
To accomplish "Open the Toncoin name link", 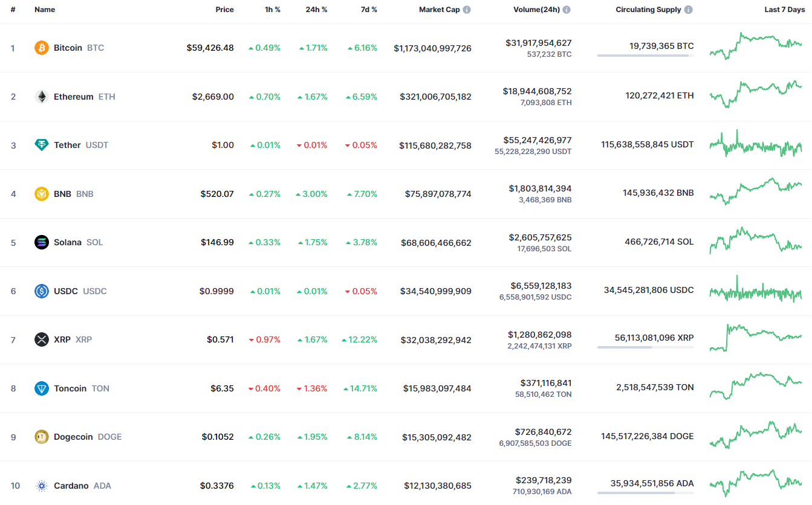I will [70, 388].
